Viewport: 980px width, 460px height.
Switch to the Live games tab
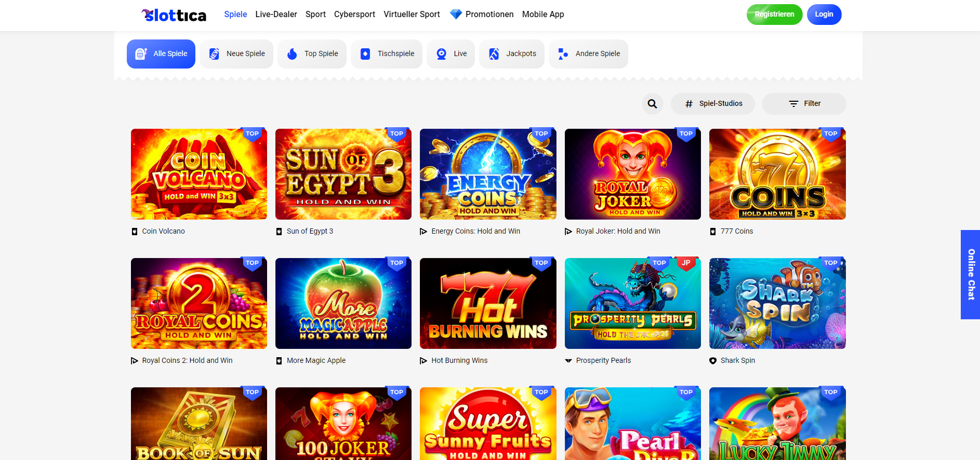click(x=451, y=54)
